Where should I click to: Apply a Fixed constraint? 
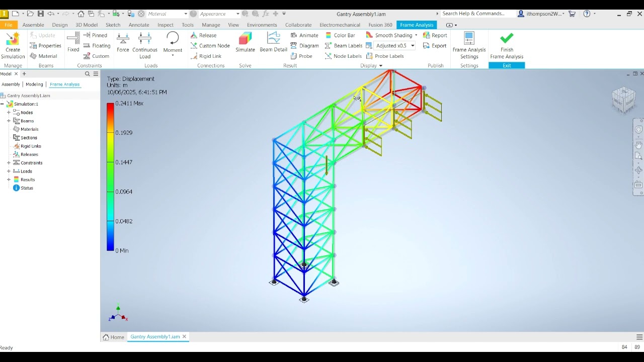(x=73, y=42)
